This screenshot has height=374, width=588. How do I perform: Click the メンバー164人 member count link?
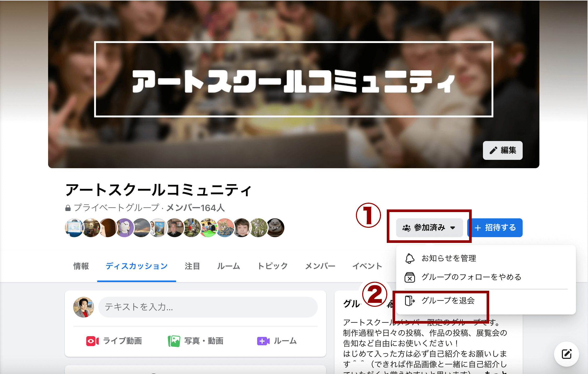click(x=195, y=208)
